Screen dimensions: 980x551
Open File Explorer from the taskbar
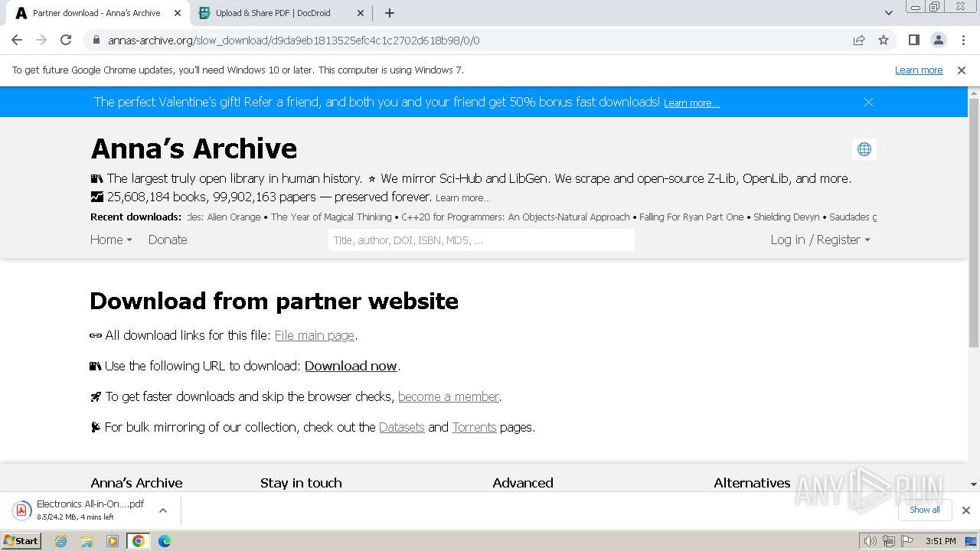87,541
